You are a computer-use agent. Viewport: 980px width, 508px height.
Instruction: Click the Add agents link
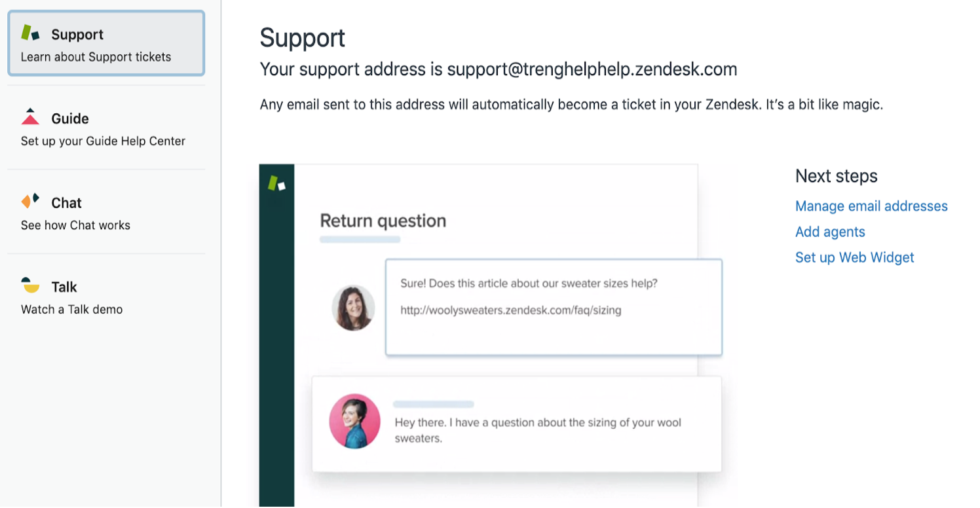tap(830, 232)
